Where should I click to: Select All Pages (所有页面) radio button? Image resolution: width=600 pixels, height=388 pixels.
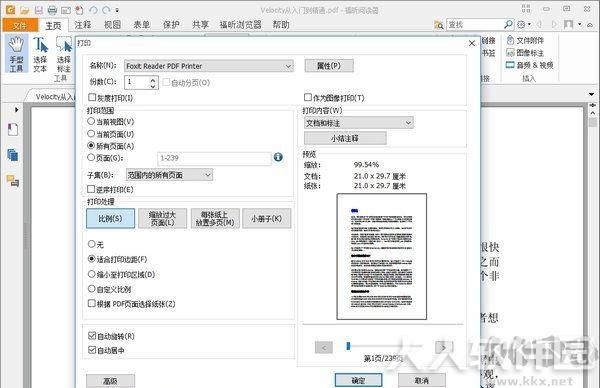pyautogui.click(x=111, y=145)
